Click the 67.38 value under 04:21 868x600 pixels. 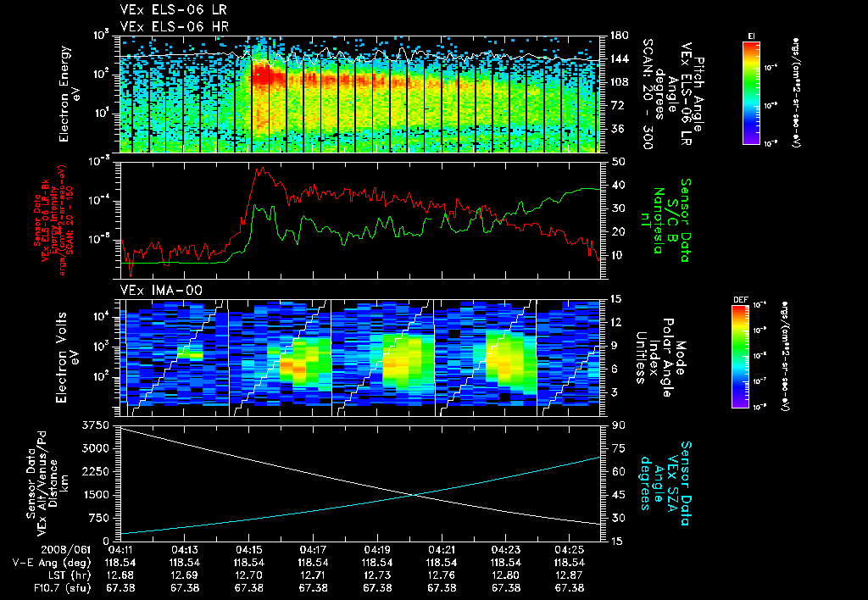[441, 588]
